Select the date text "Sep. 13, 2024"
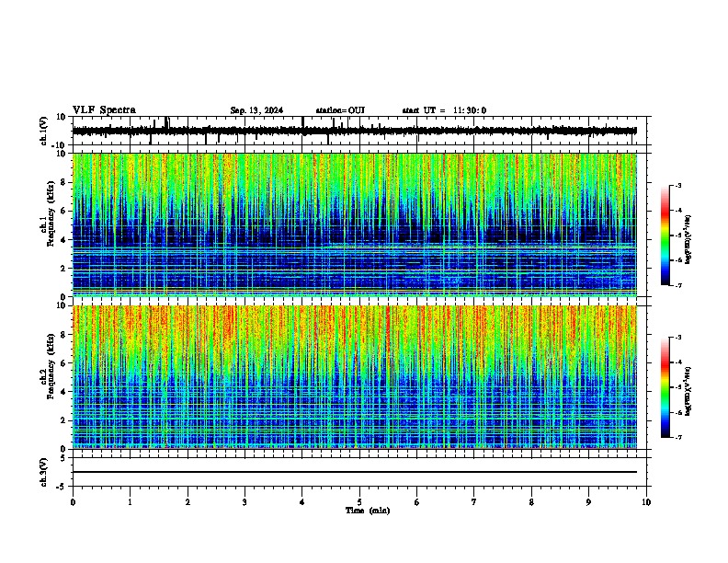 pyautogui.click(x=256, y=110)
